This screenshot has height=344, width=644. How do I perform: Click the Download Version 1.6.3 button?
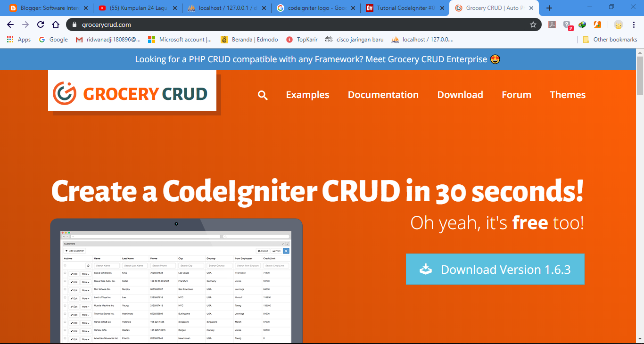click(495, 269)
